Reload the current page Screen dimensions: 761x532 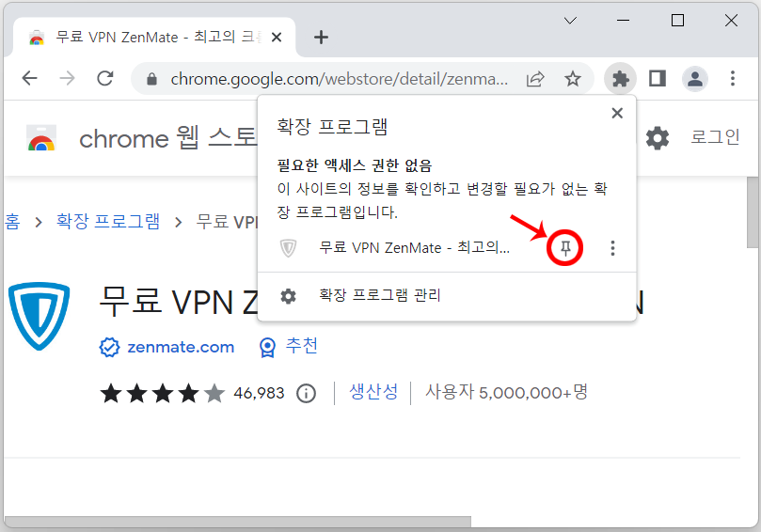point(105,78)
